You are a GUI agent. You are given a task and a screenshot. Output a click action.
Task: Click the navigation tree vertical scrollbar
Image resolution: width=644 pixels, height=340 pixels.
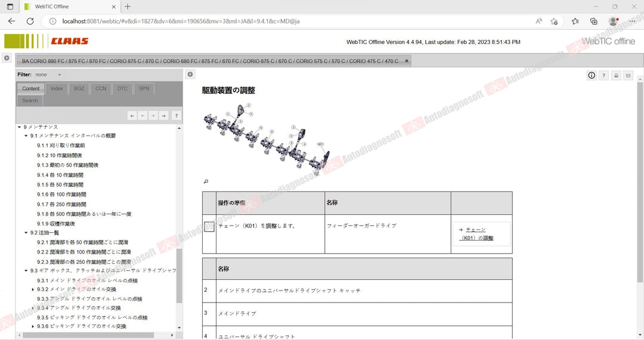(179, 276)
